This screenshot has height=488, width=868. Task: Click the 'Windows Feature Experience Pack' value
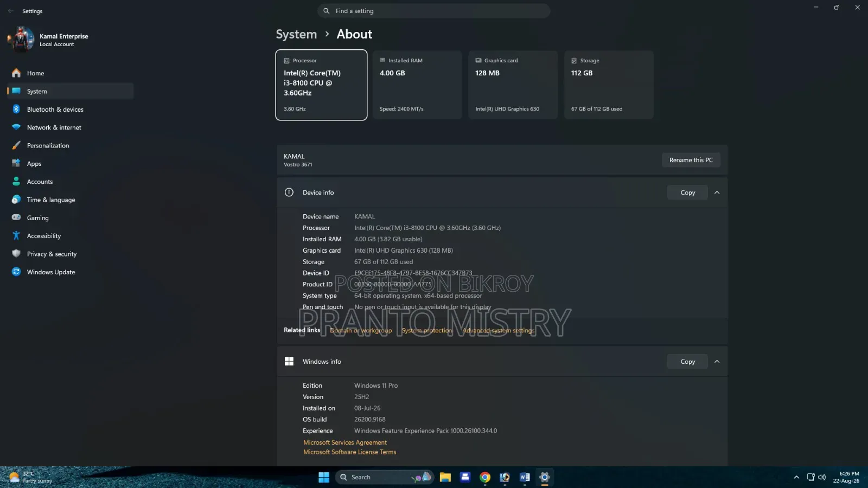coord(426,431)
